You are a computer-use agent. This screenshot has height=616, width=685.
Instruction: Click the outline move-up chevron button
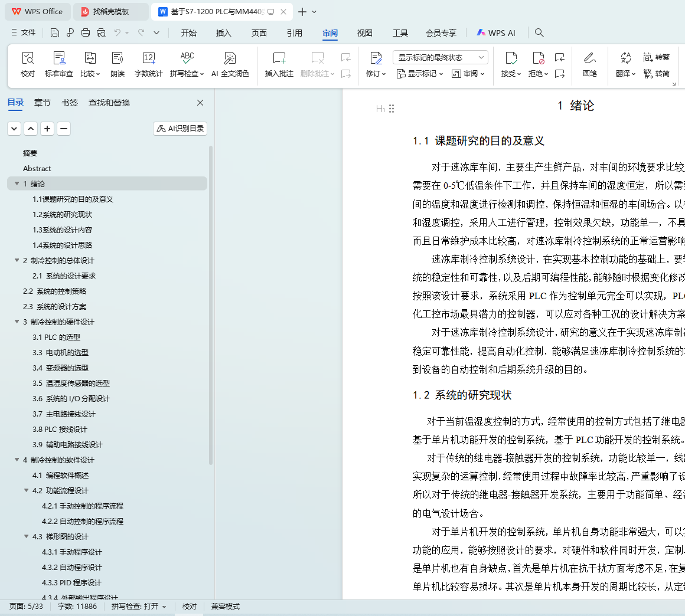coord(31,129)
